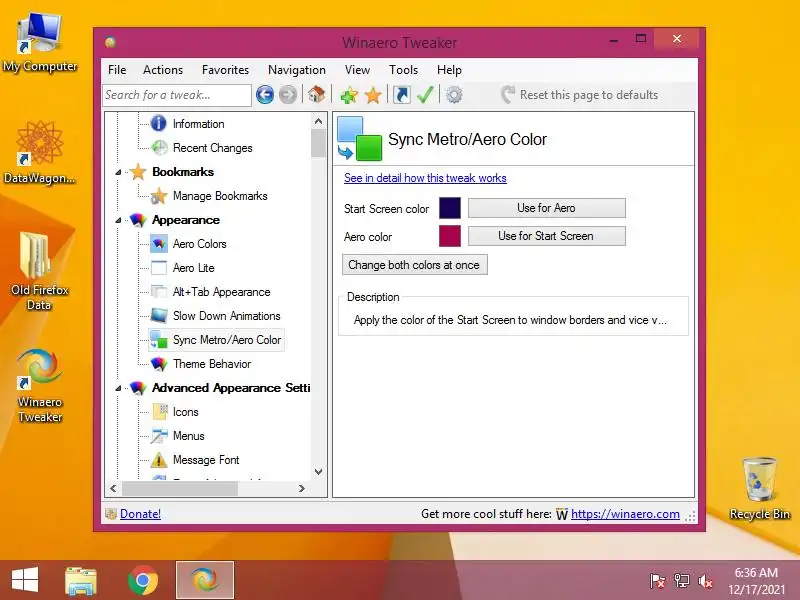Viewport: 800px width, 600px height.
Task: Open settings via the gear toolbar icon
Action: (454, 95)
